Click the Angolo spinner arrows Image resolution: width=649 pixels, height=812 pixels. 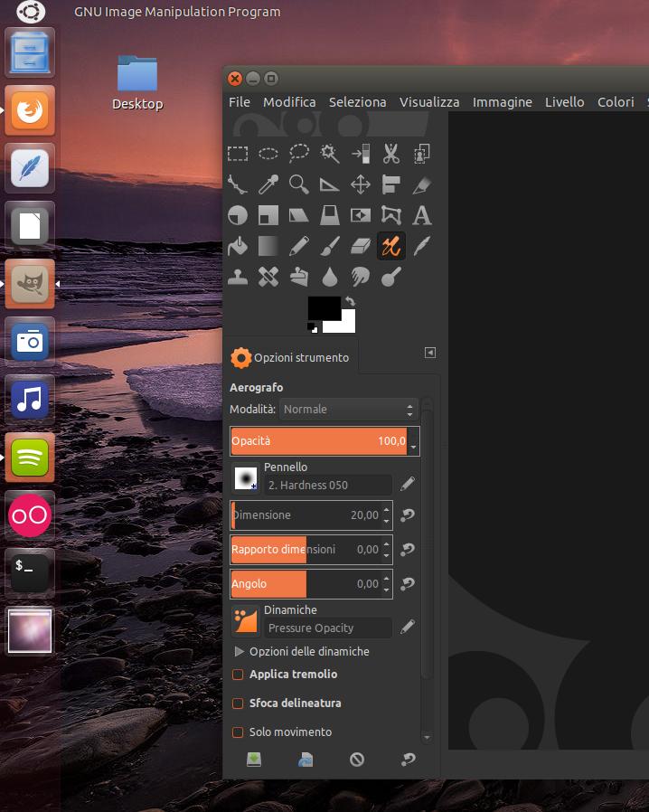coord(386,583)
